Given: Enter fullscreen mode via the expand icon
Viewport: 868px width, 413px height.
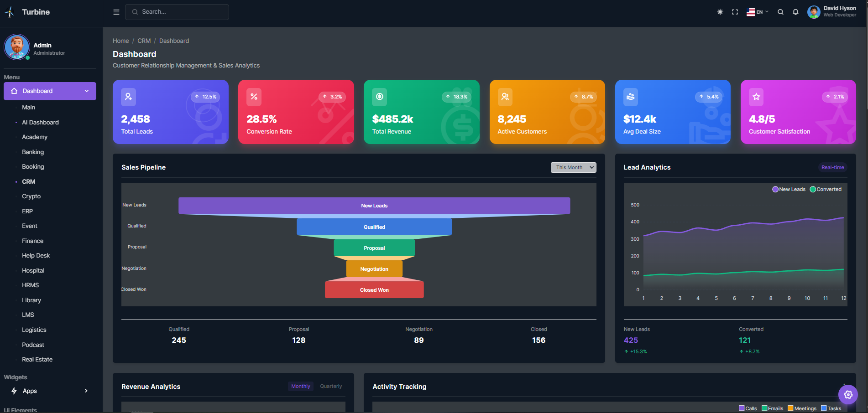Looking at the screenshot, I should (735, 12).
